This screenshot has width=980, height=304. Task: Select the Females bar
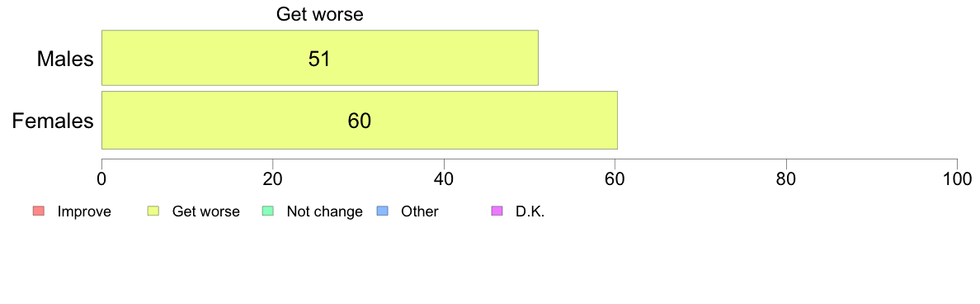coord(360,120)
